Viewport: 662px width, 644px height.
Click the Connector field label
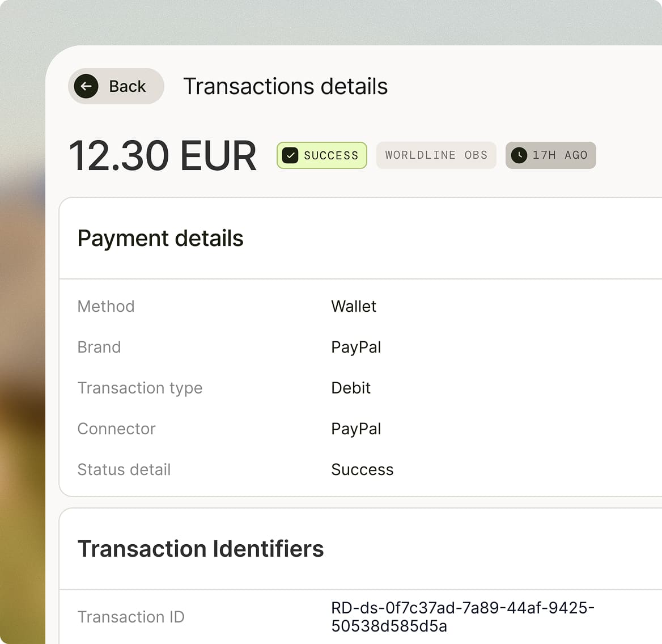pyautogui.click(x=117, y=429)
